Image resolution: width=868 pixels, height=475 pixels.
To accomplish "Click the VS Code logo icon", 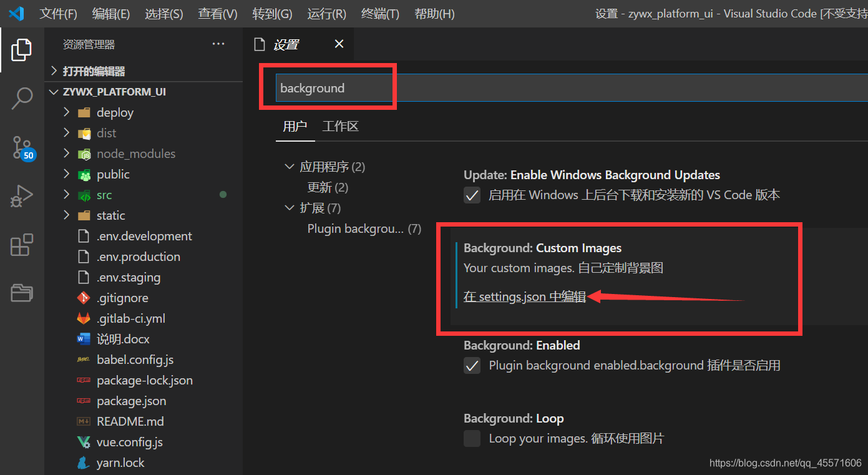I will click(x=16, y=13).
